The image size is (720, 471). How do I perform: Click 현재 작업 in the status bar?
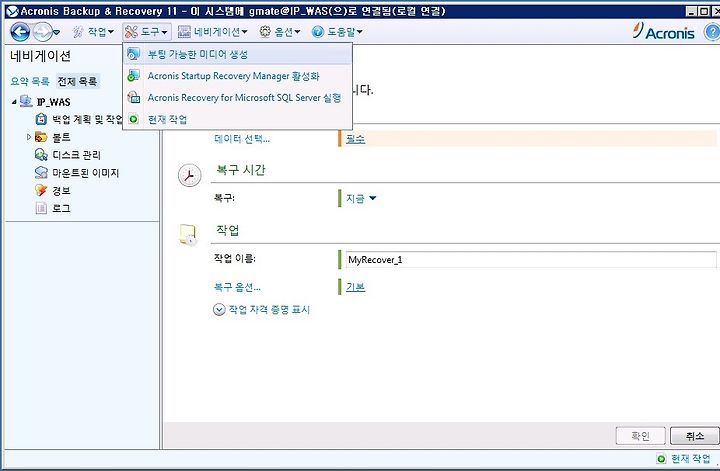pyautogui.click(x=690, y=458)
